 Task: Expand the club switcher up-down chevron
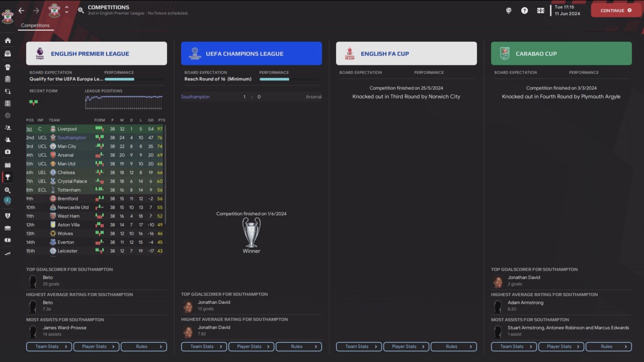point(66,10)
